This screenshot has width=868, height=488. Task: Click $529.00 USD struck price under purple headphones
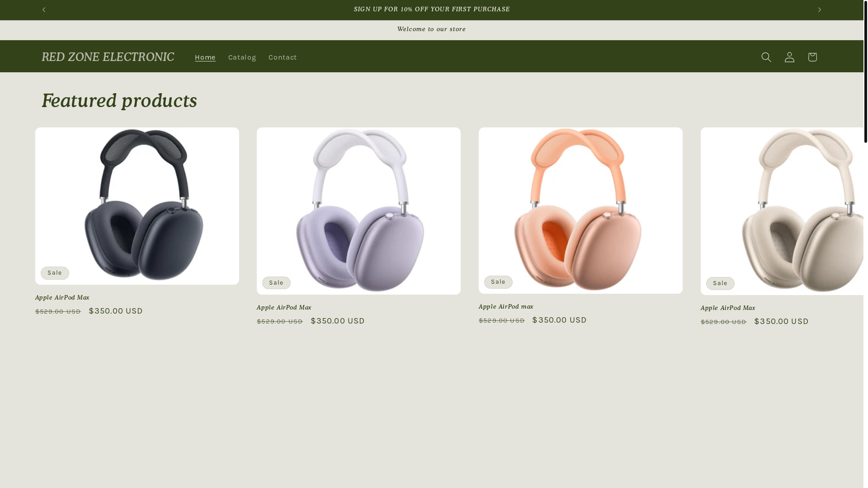(280, 321)
